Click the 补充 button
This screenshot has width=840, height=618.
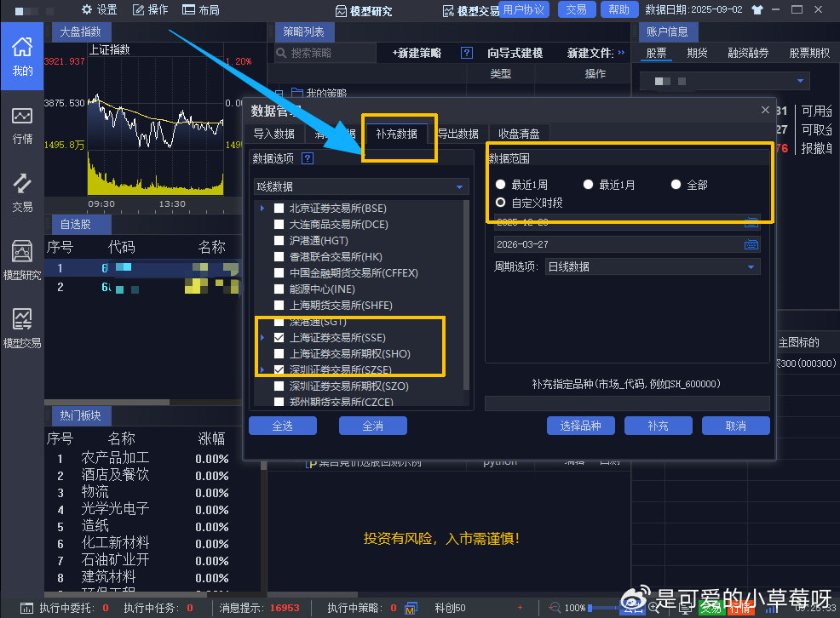pos(658,426)
